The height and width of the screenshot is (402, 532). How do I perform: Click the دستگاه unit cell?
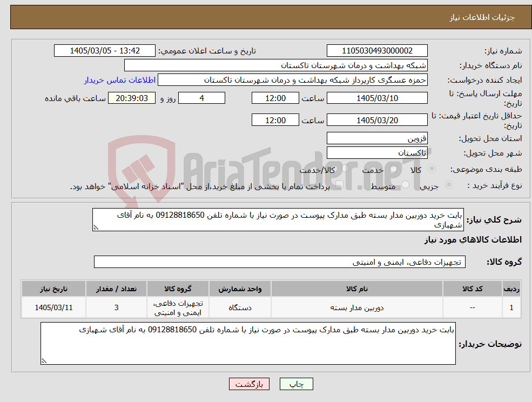[x=240, y=307]
